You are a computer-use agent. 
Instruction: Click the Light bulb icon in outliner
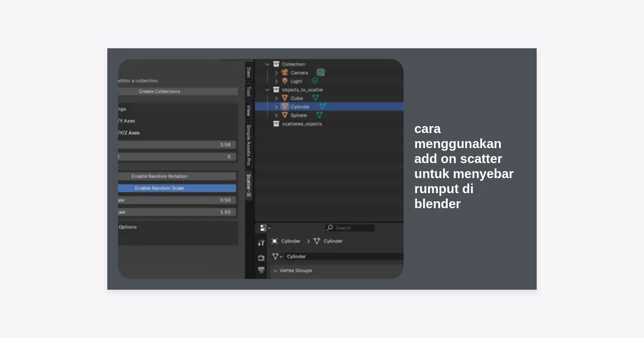point(285,81)
